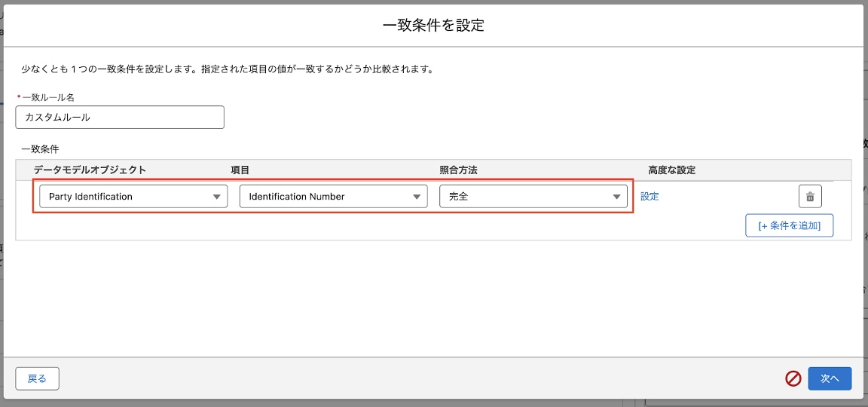Click the データモデルオブジェクト column header
This screenshot has width=868, height=407.
(x=90, y=170)
